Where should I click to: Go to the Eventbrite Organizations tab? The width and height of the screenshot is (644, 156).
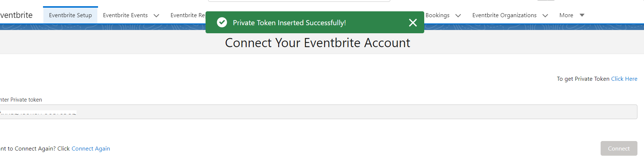(504, 15)
